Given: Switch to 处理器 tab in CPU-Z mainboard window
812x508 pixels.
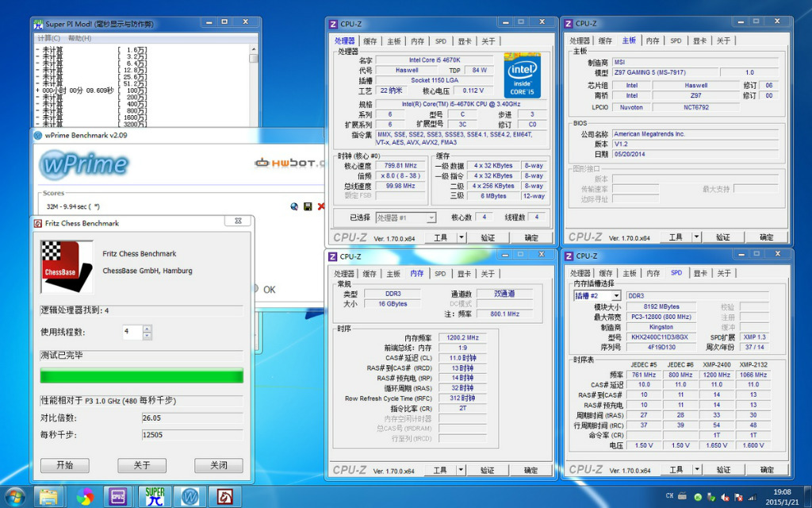Looking at the screenshot, I should pyautogui.click(x=580, y=40).
